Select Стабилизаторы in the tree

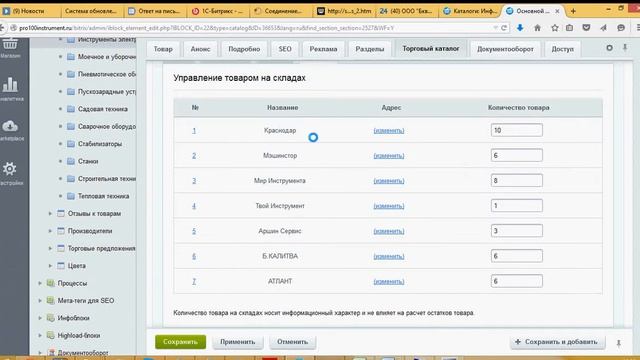coord(100,144)
